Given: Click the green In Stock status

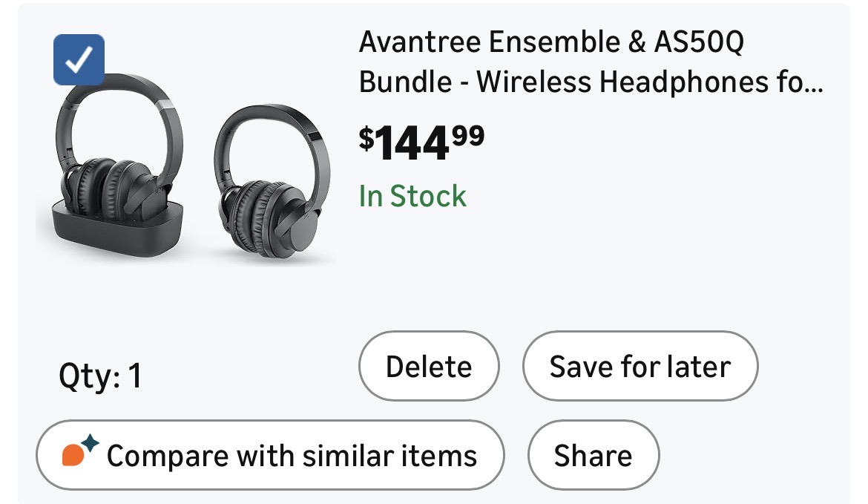Looking at the screenshot, I should 412,196.
